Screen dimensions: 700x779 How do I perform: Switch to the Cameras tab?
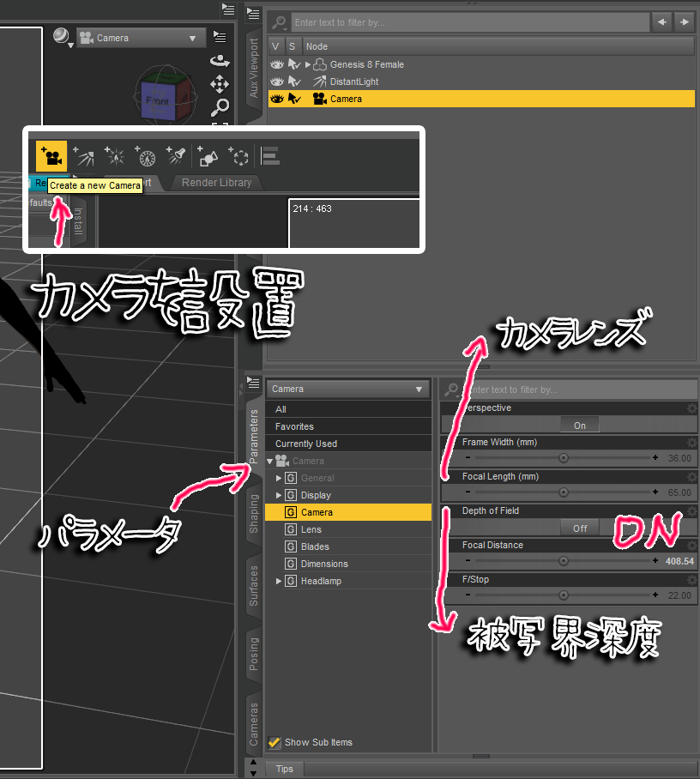point(254,723)
